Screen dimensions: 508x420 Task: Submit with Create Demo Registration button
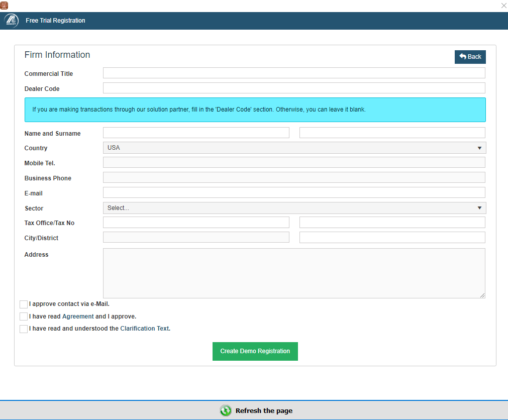pos(255,351)
